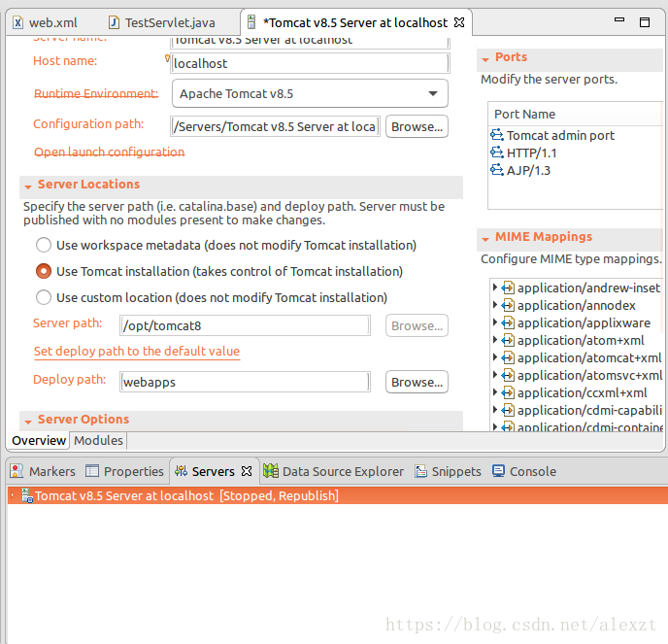
Task: Click the Servers view icon
Action: click(181, 471)
